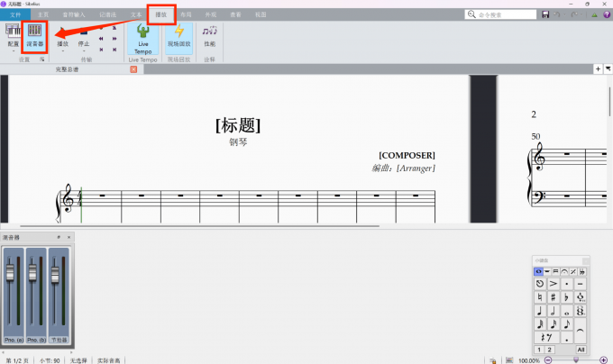Jump playback line to start

pyautogui.click(x=101, y=50)
